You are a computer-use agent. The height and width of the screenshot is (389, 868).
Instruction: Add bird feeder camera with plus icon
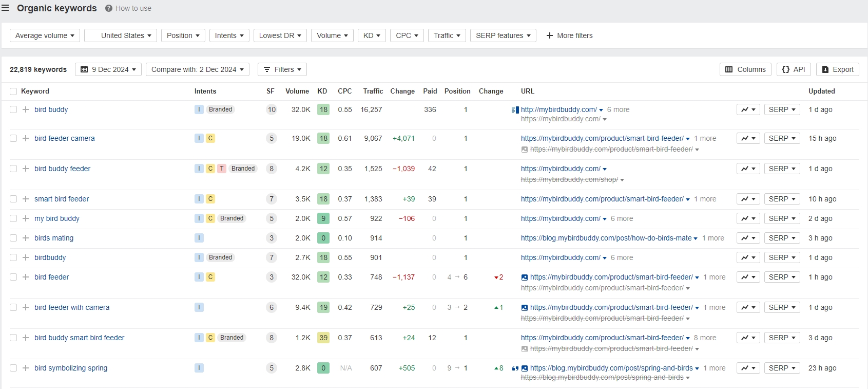pos(26,138)
